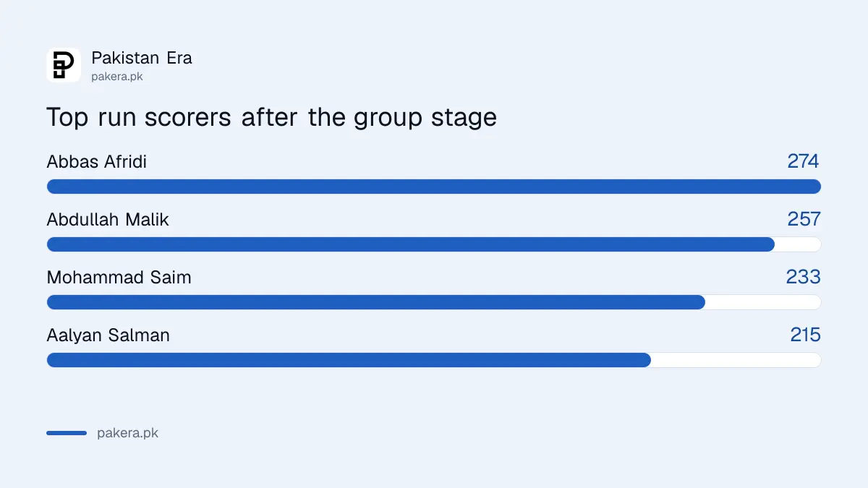Open the pakera.pk link under the title
Image resolution: width=868 pixels, height=488 pixels.
pos(117,76)
